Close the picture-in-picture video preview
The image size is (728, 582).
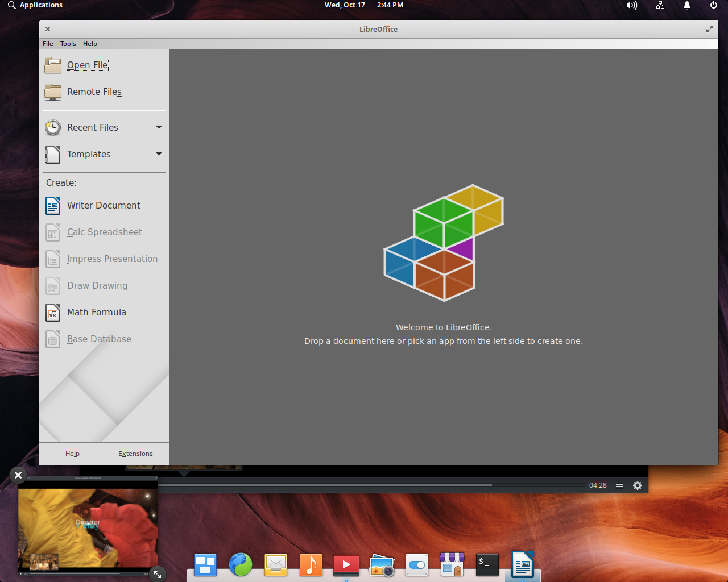point(18,475)
